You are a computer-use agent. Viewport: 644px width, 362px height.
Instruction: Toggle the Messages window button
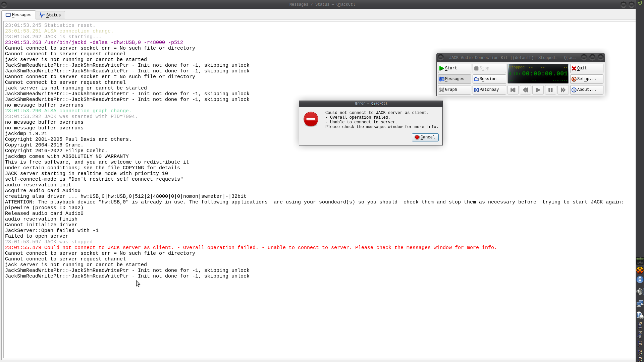pos(454,79)
